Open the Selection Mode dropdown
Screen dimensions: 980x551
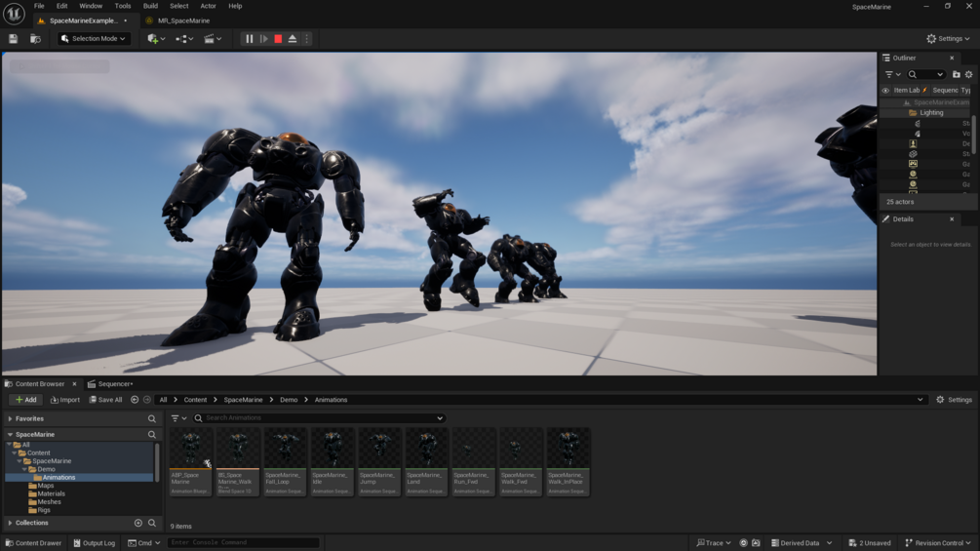94,39
